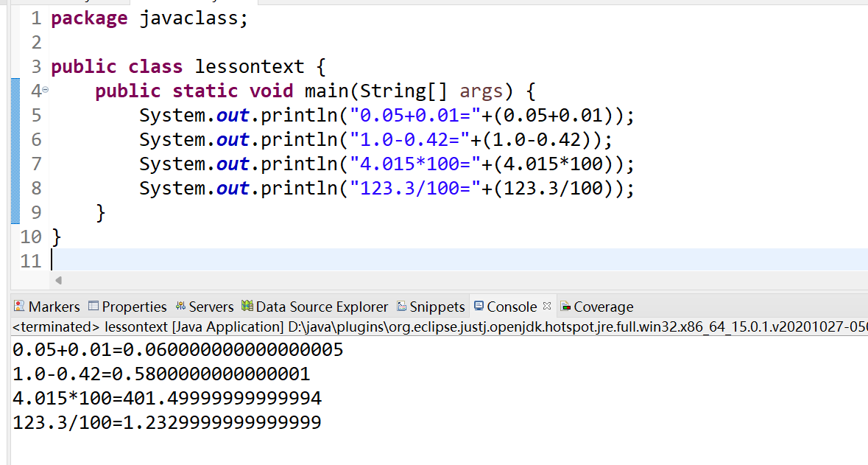Click the Servers view icon
Viewport: 868px width, 465px height.
pyautogui.click(x=180, y=307)
